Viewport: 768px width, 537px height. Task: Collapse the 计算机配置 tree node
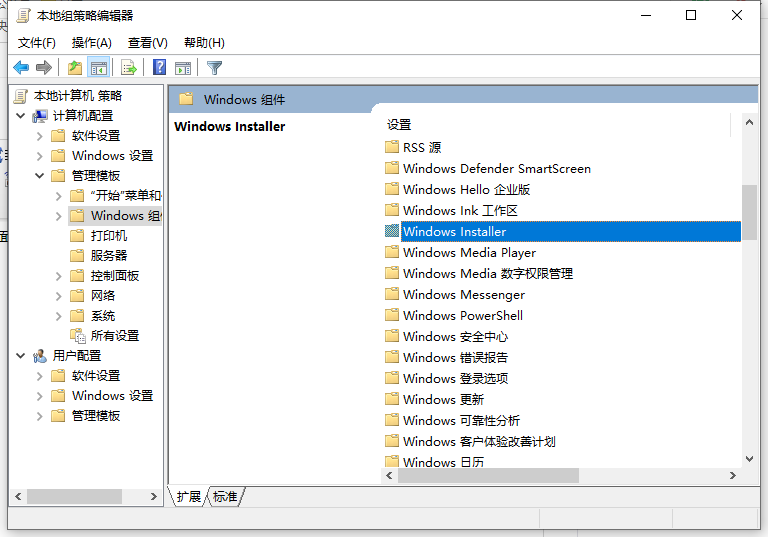[21, 116]
